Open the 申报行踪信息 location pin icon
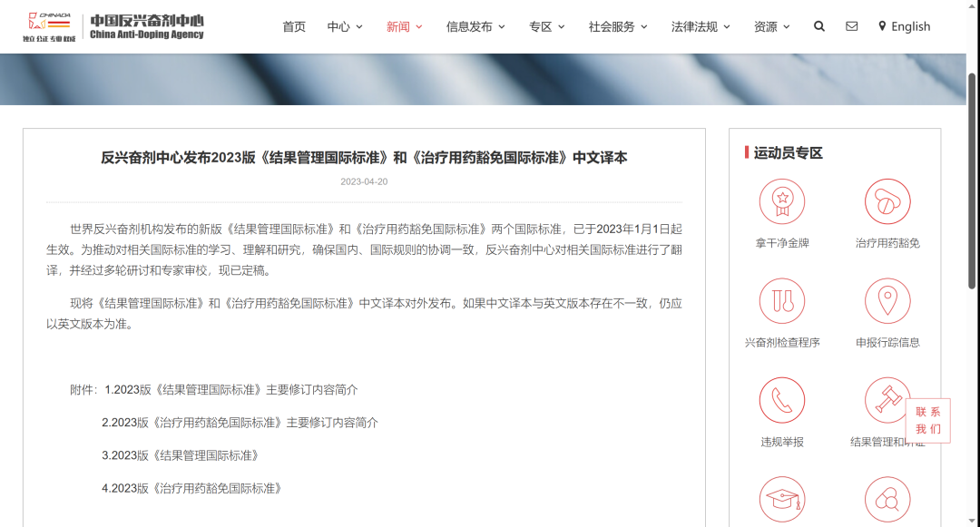This screenshot has width=980, height=527. pos(887,300)
